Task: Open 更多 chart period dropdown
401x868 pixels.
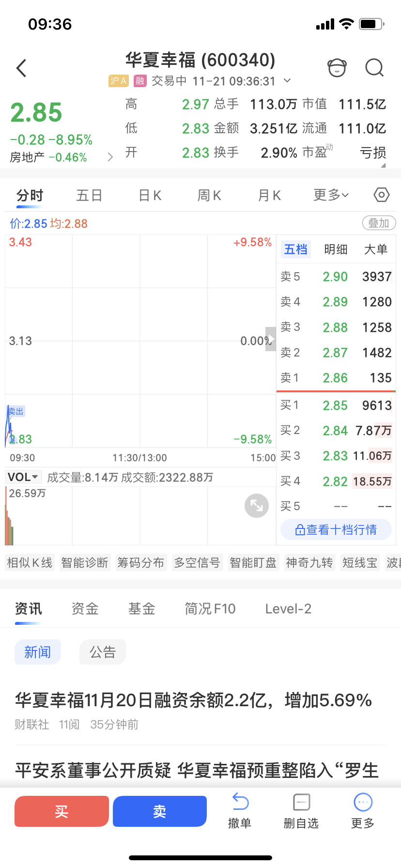Action: pos(331,195)
